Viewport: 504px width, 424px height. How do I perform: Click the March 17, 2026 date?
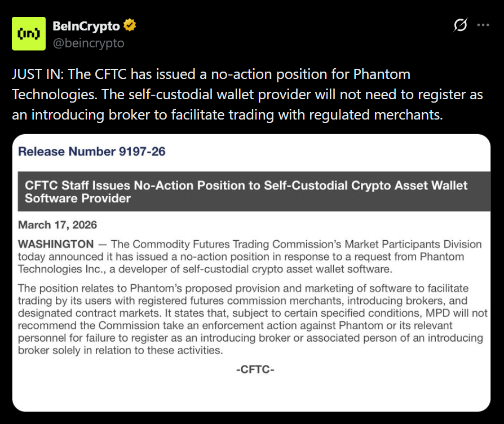[58, 225]
